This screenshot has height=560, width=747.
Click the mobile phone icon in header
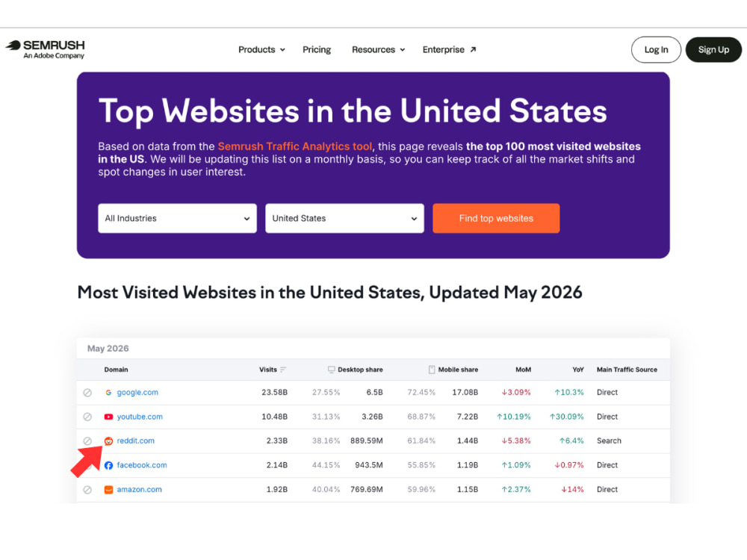click(432, 370)
